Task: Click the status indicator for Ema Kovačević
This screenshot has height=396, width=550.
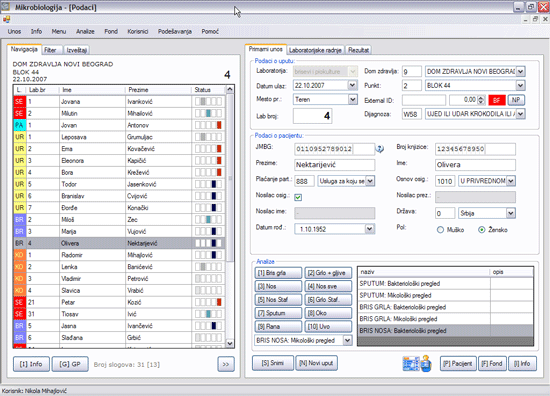Action: pos(208,149)
